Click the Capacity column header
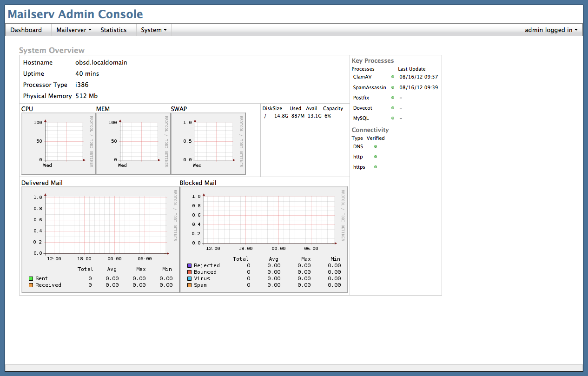 pos(333,108)
